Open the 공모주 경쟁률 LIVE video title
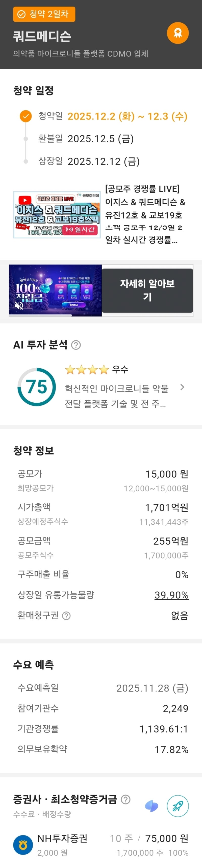Screen dimensions: 202x868 tap(145, 214)
